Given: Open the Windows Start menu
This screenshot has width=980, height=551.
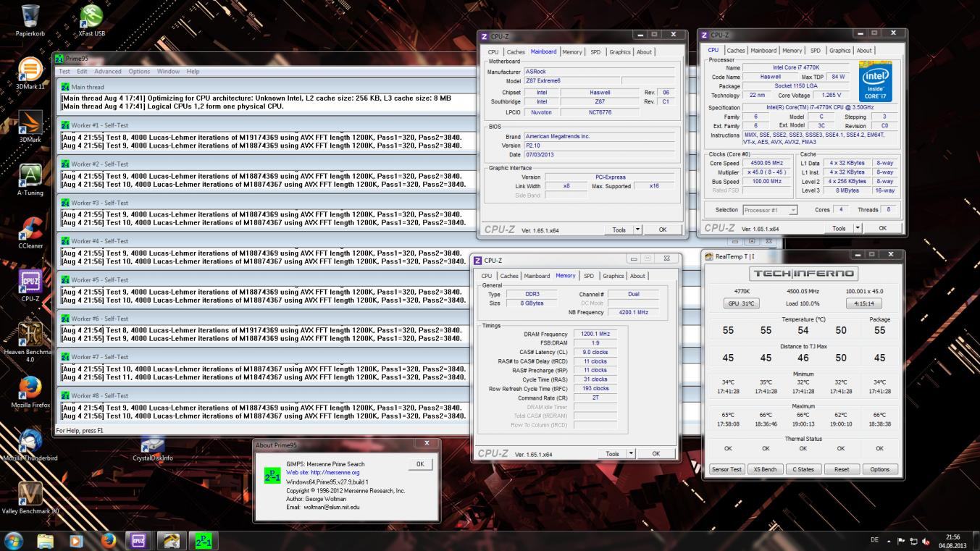Looking at the screenshot, I should pos(14,540).
